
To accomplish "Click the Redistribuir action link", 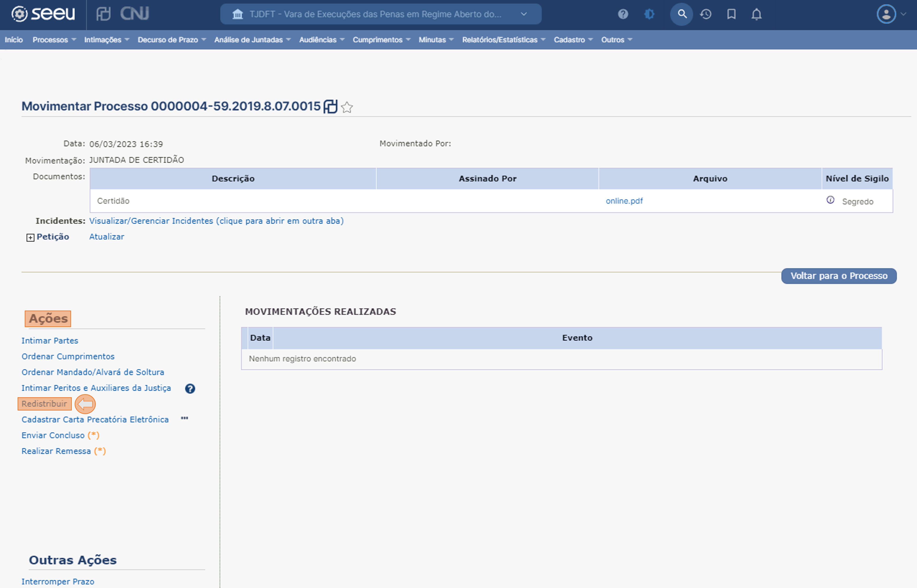I will [44, 404].
